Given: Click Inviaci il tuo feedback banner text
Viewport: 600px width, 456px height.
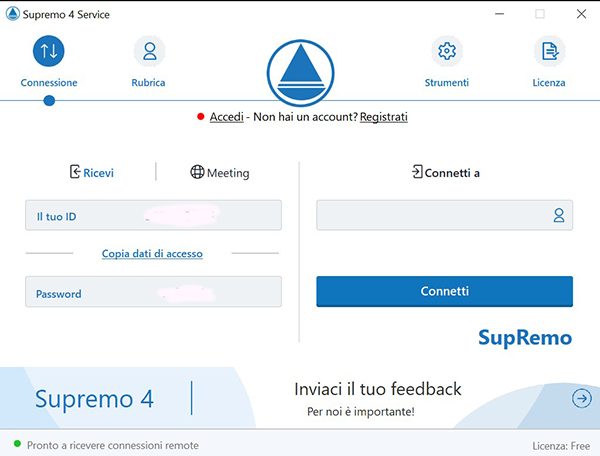Looking at the screenshot, I should (x=378, y=389).
